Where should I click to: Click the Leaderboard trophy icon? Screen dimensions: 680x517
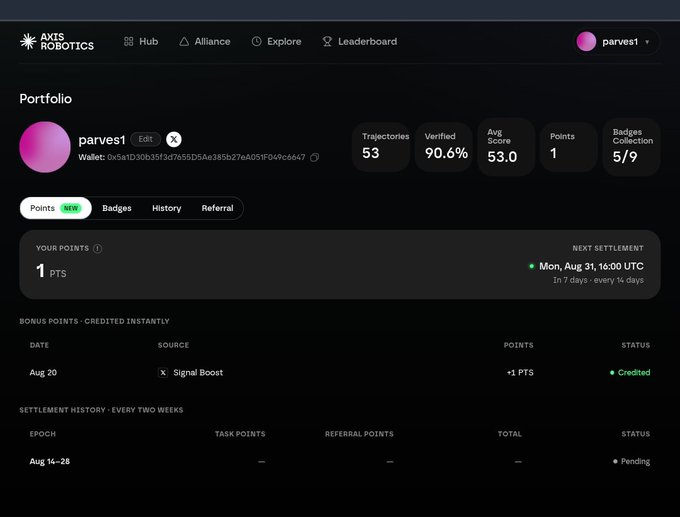point(327,41)
